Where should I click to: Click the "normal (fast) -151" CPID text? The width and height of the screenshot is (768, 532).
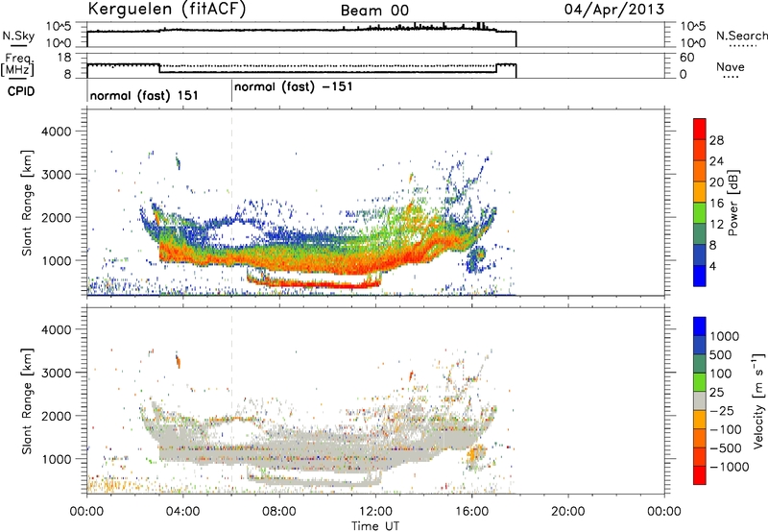(x=294, y=86)
